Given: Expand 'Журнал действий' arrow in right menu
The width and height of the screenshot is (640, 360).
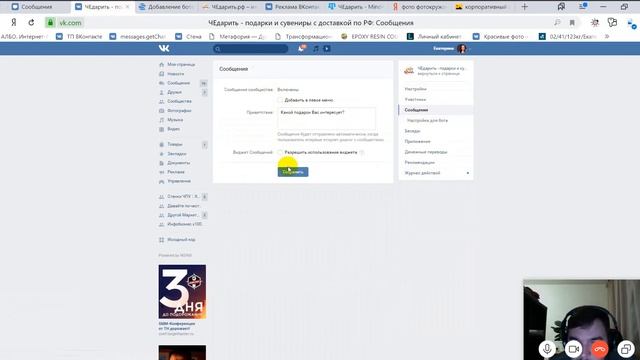Looking at the screenshot, I should point(468,173).
